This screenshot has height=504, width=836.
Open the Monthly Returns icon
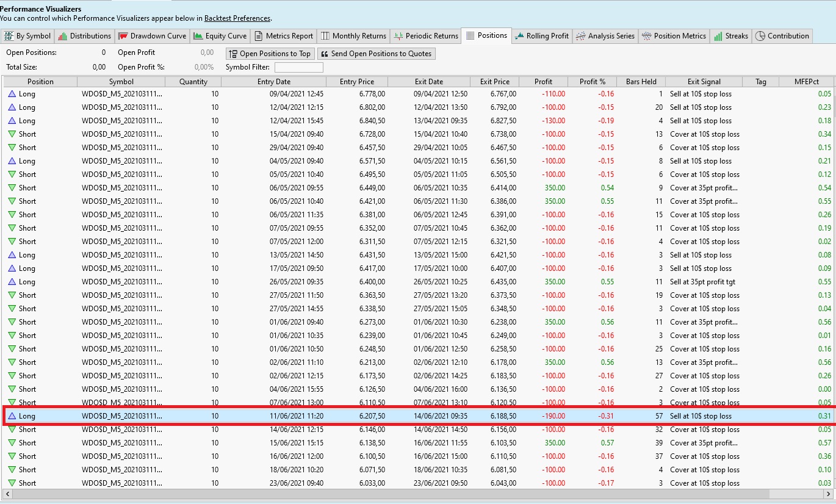click(325, 36)
